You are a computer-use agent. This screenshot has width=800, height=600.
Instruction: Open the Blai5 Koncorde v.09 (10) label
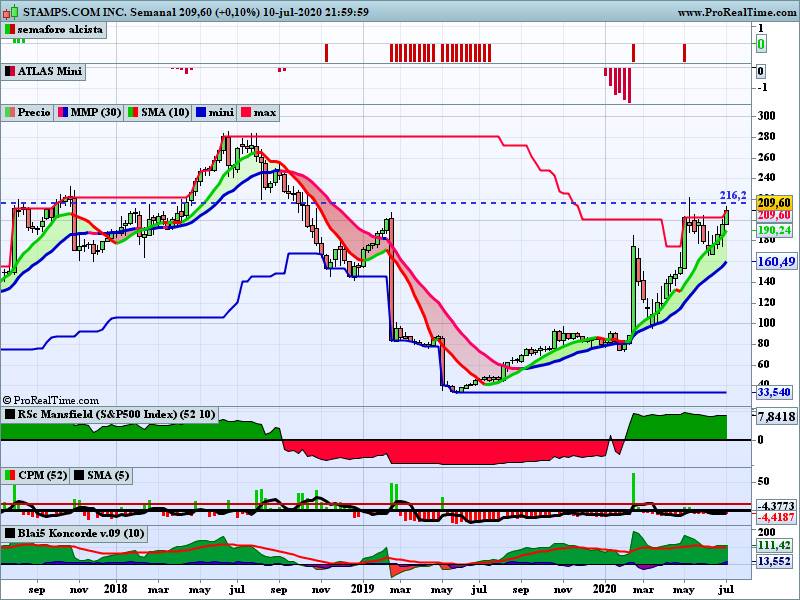[x=81, y=533]
